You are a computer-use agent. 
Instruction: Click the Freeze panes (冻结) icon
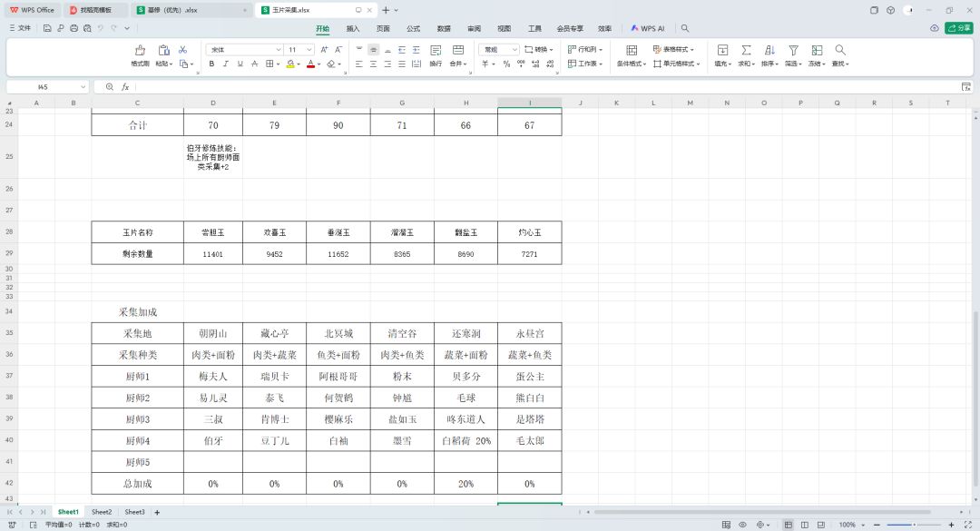click(817, 50)
